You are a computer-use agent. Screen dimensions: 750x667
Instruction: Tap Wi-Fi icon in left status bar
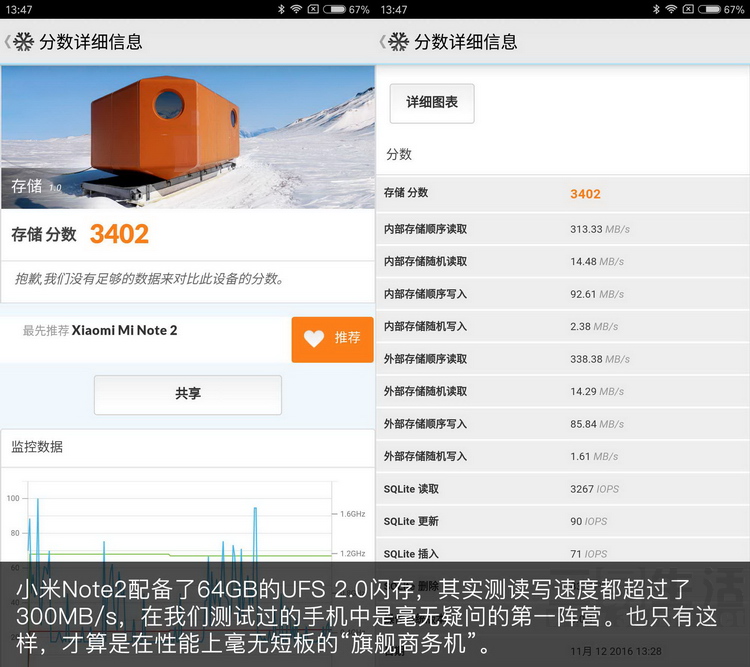point(296,9)
